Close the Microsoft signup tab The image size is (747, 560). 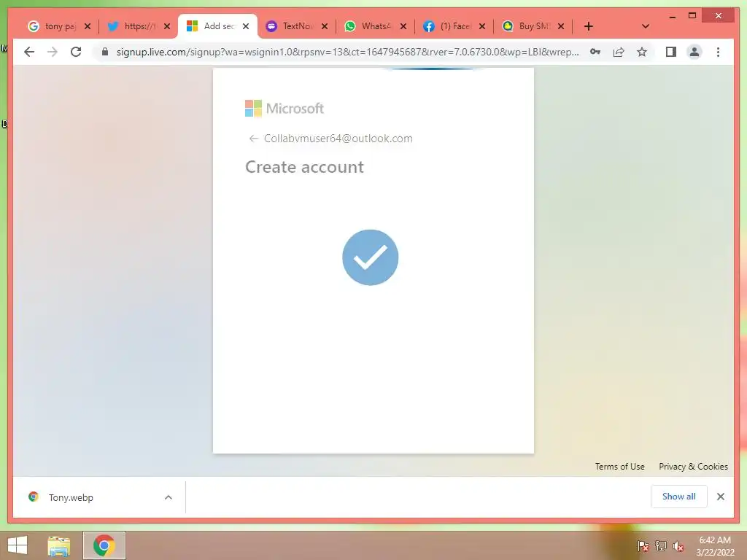point(246,26)
